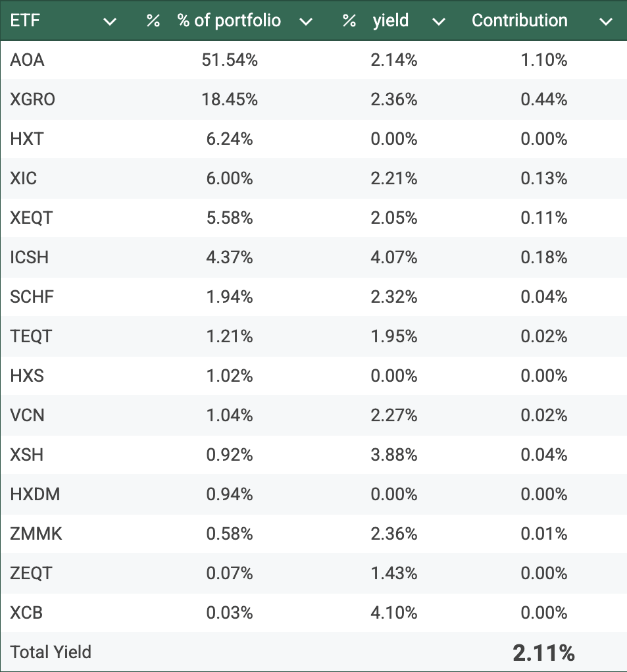Click the percent icon beside % of portfolio
627x672 pixels.
pos(153,21)
